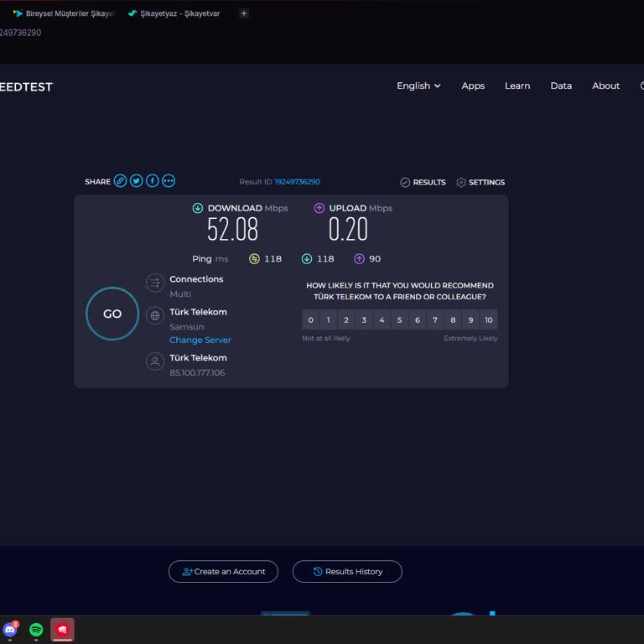Rate recommendation score 7
Image resolution: width=644 pixels, height=644 pixels.
[x=435, y=320]
